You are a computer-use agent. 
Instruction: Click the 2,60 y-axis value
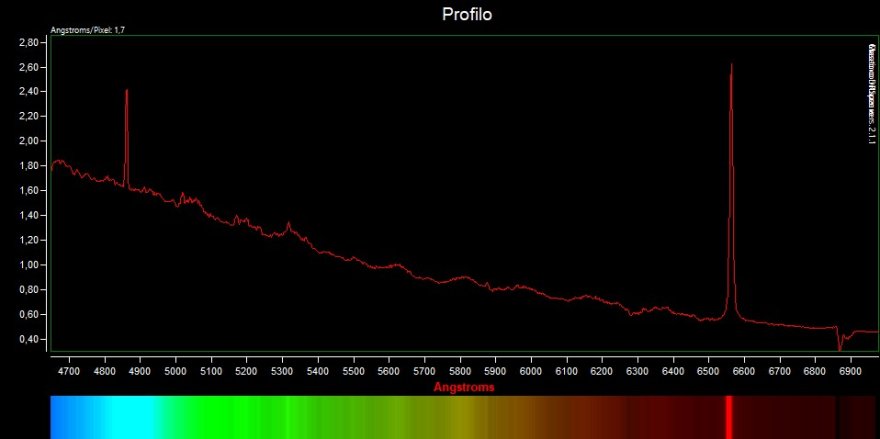(x=28, y=67)
